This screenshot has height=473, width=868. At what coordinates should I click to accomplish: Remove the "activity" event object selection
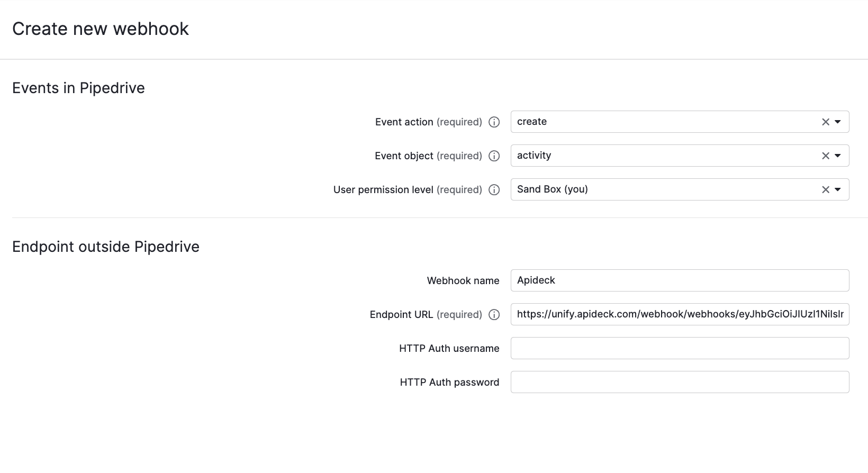[825, 156]
